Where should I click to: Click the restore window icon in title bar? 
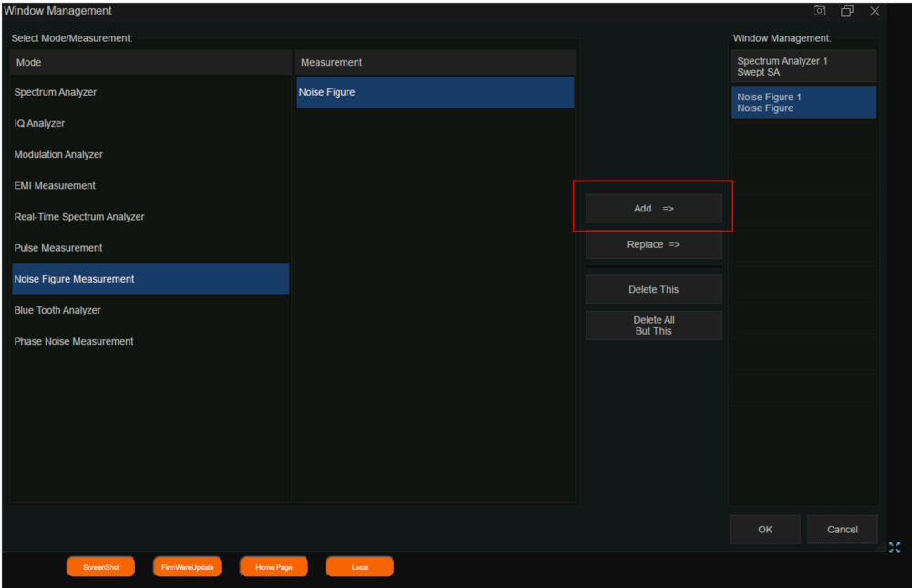coord(847,11)
